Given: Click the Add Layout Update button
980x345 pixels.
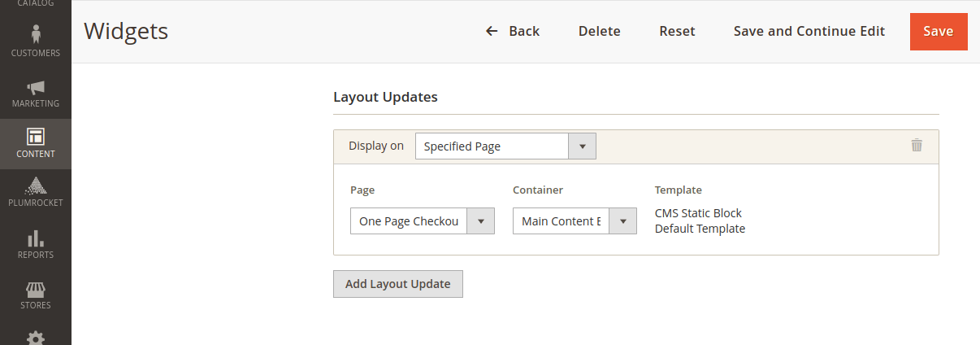Looking at the screenshot, I should (x=398, y=284).
